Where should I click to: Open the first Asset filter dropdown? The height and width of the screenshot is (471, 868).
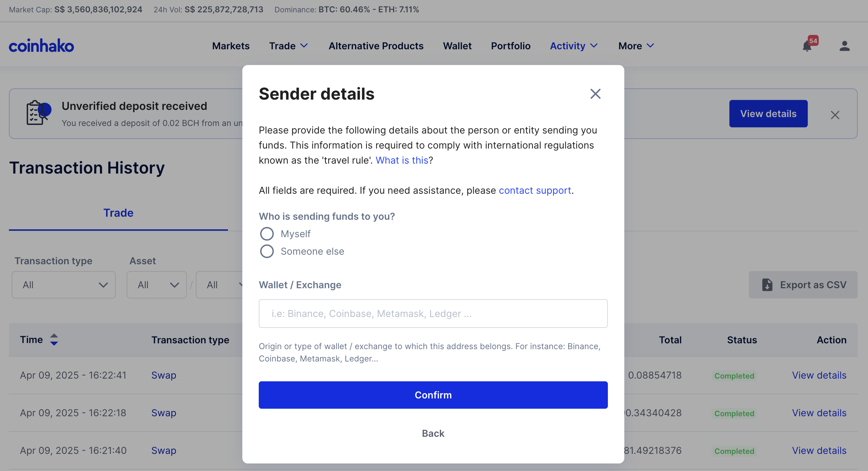click(x=157, y=285)
